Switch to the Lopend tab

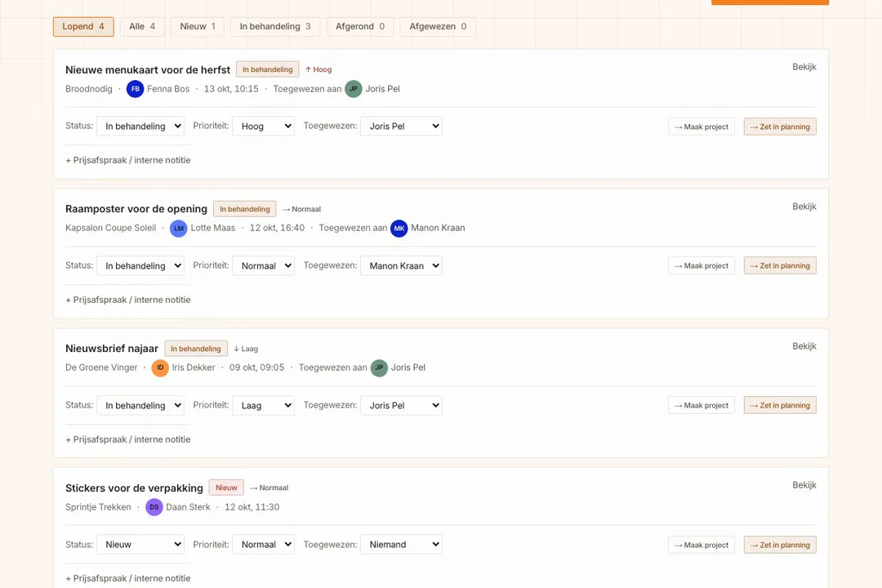[x=83, y=26]
